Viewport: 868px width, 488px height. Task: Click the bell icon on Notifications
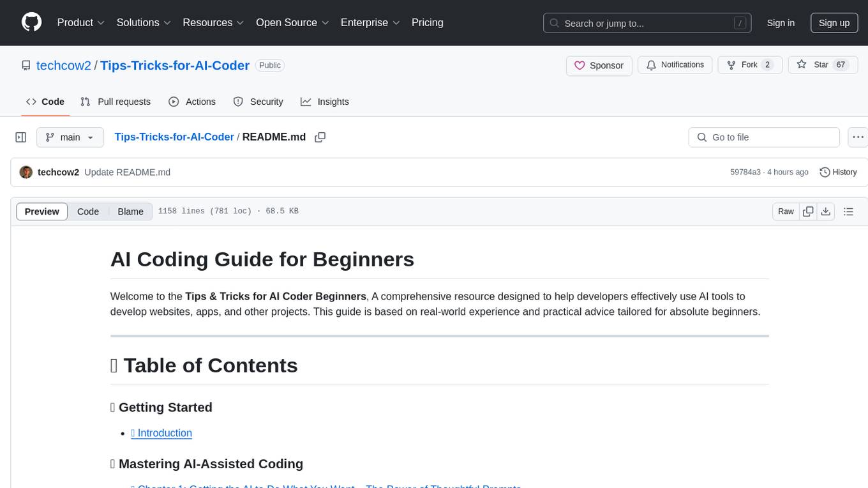[651, 65]
